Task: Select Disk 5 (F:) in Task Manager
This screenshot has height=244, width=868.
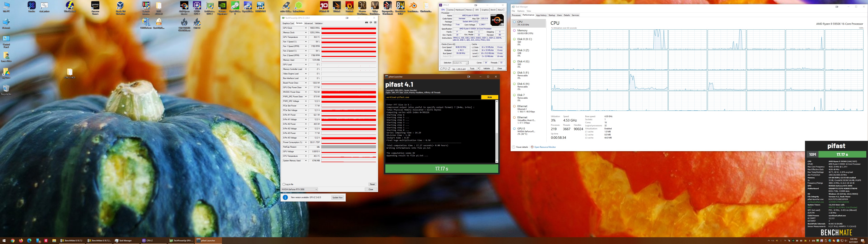Action: tap(528, 75)
